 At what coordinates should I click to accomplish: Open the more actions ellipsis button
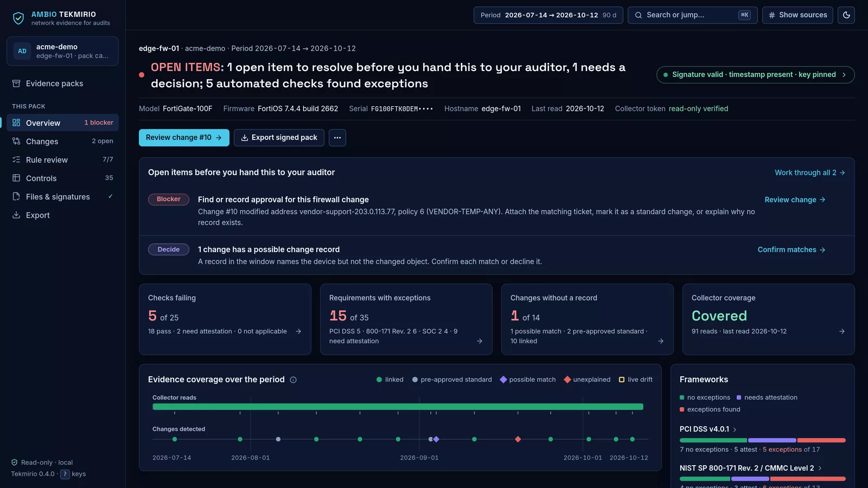click(337, 138)
